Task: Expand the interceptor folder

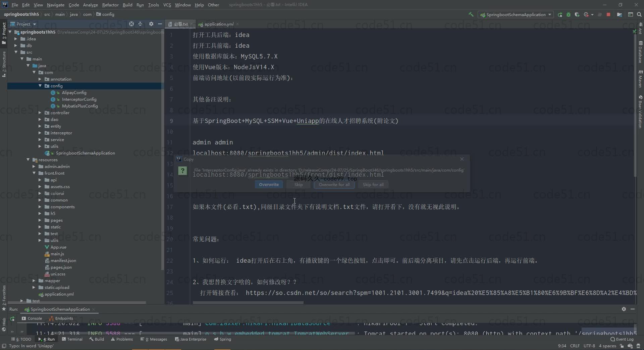Action: [40, 133]
